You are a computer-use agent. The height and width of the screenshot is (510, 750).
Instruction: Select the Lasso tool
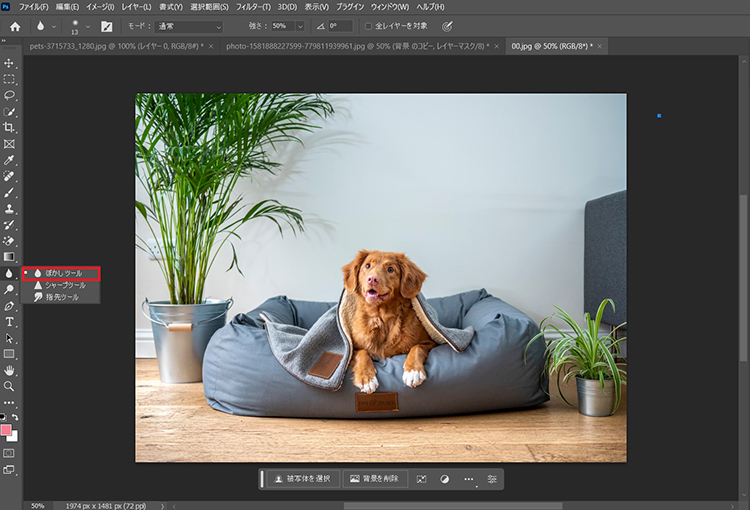coord(9,95)
